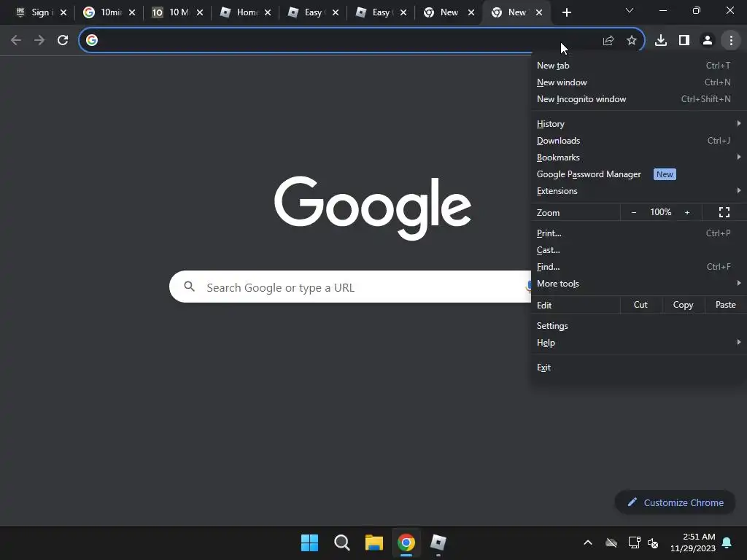The width and height of the screenshot is (747, 560).
Task: Decrease zoom with the minus button
Action: (634, 212)
